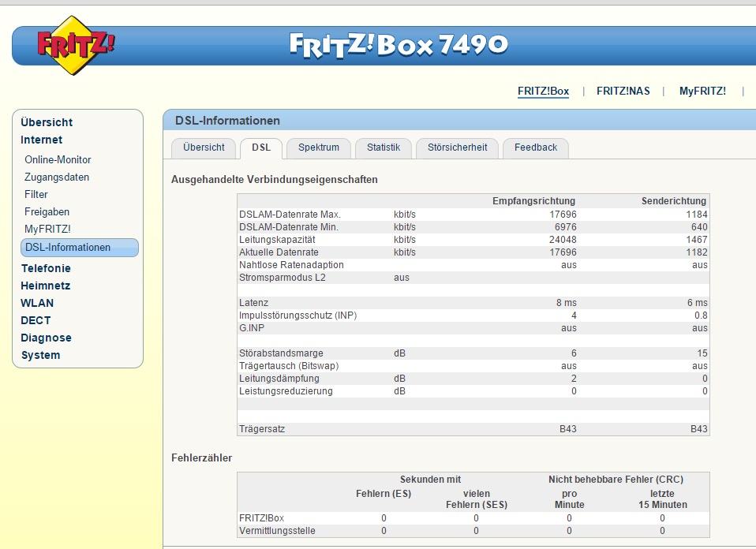The height and width of the screenshot is (549, 756).
Task: Open the DECT menu
Action: [x=36, y=320]
